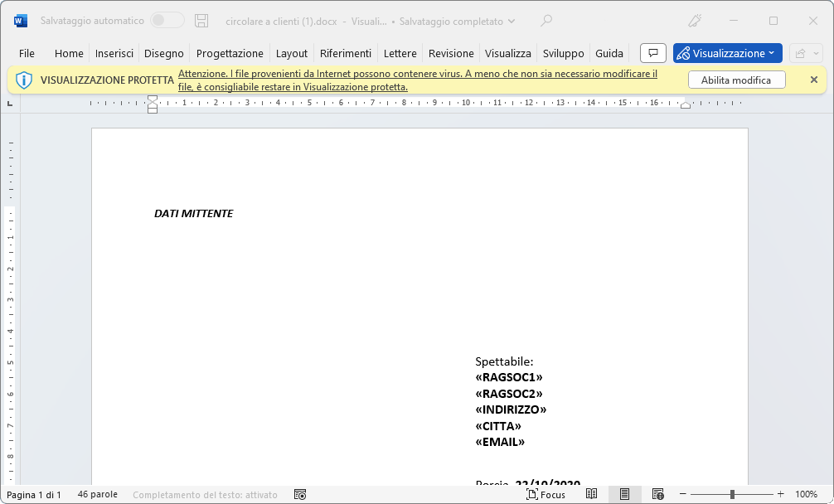Click the right indent marker on ruler
The width and height of the screenshot is (834, 504).
[x=686, y=106]
